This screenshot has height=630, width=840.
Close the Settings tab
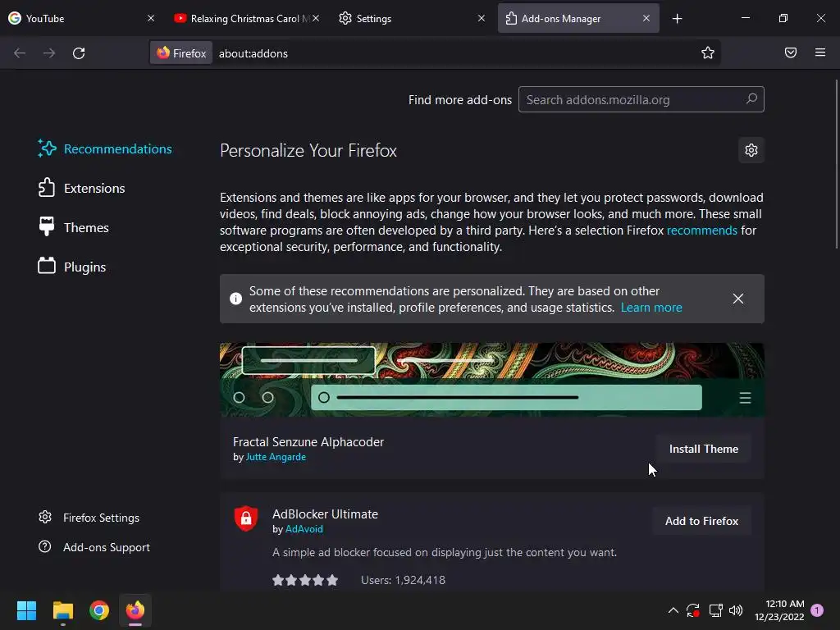481,18
